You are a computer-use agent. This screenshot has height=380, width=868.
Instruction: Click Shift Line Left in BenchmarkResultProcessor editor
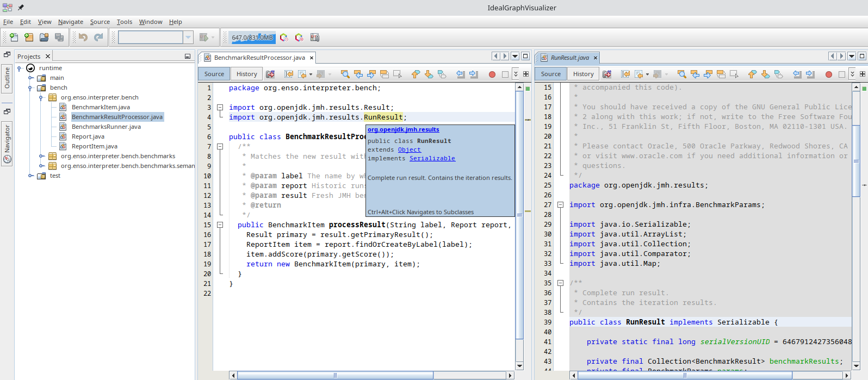click(461, 74)
